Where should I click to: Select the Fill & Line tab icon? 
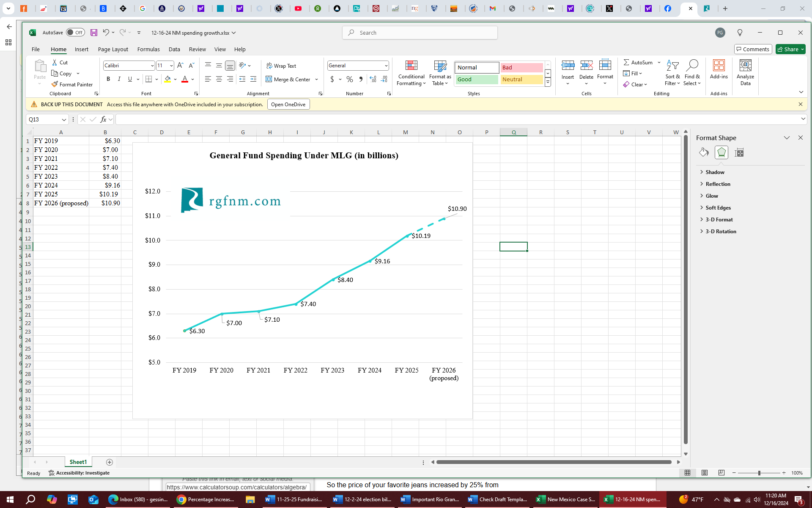pos(704,152)
